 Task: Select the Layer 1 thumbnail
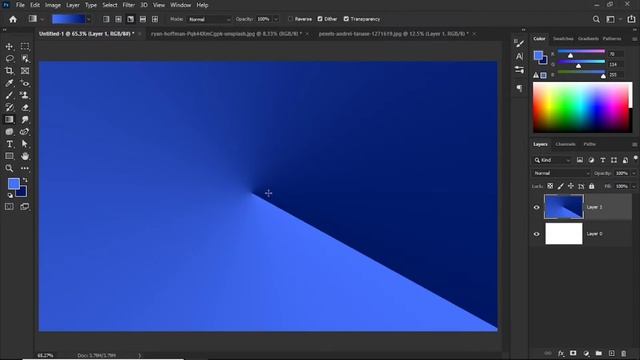click(564, 207)
